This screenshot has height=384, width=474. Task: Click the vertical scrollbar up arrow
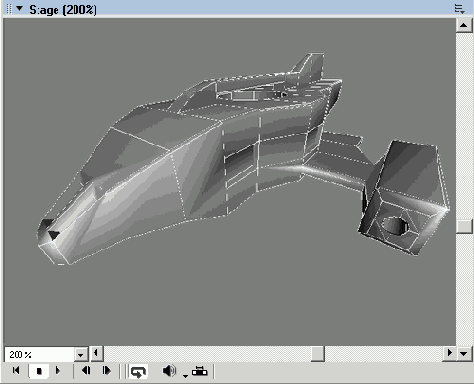coord(464,25)
